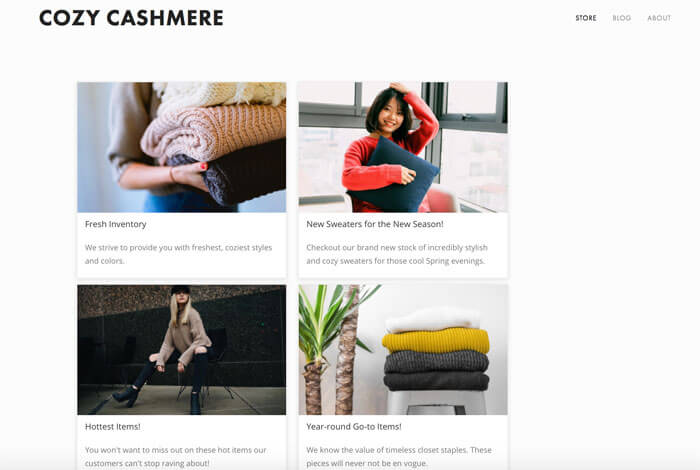Image resolution: width=700 pixels, height=470 pixels.
Task: Click the freshest, coziest styles description text
Action: coord(178,254)
